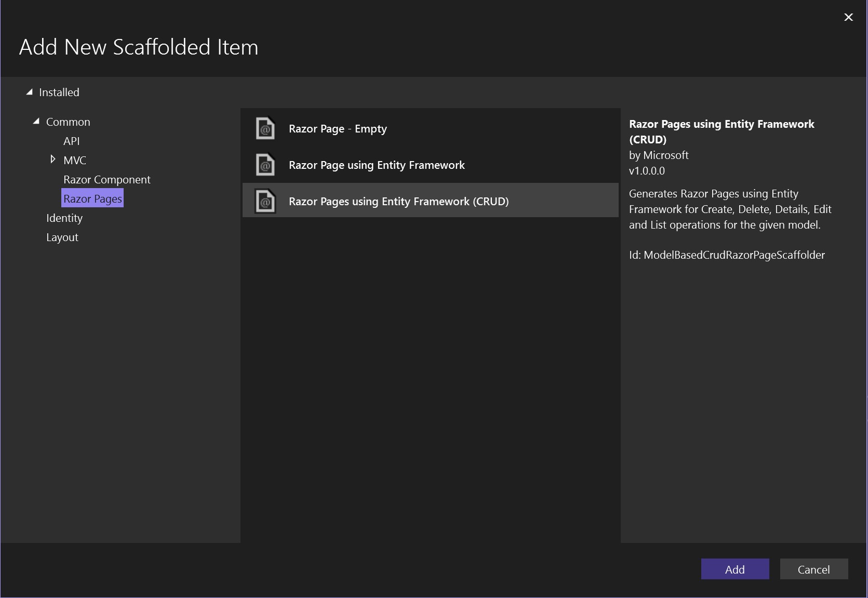868x598 pixels.
Task: Collapse the Common category arrow
Action: [36, 121]
